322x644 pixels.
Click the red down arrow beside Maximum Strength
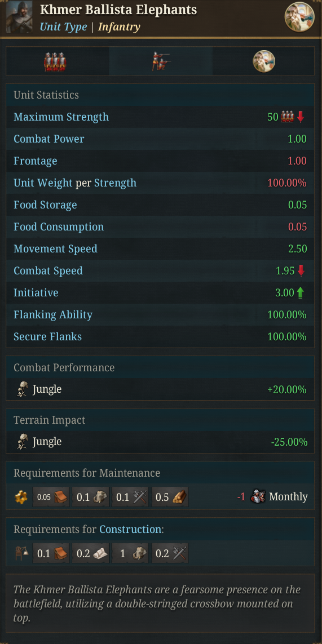301,117
